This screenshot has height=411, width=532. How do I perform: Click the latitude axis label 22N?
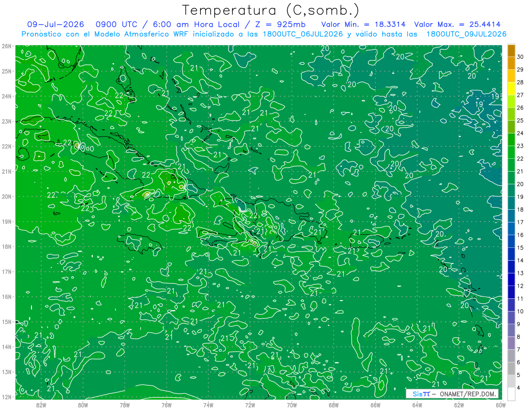coord(7,146)
